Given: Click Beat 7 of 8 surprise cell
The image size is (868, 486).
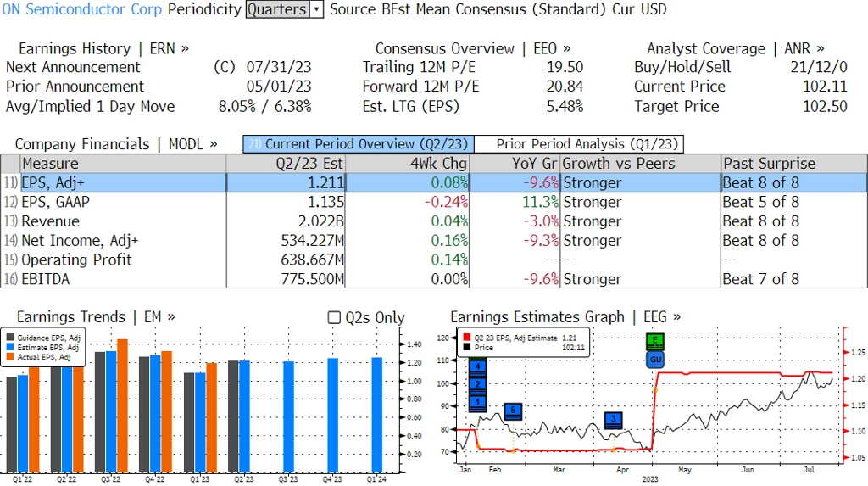Looking at the screenshot, I should click(760, 279).
